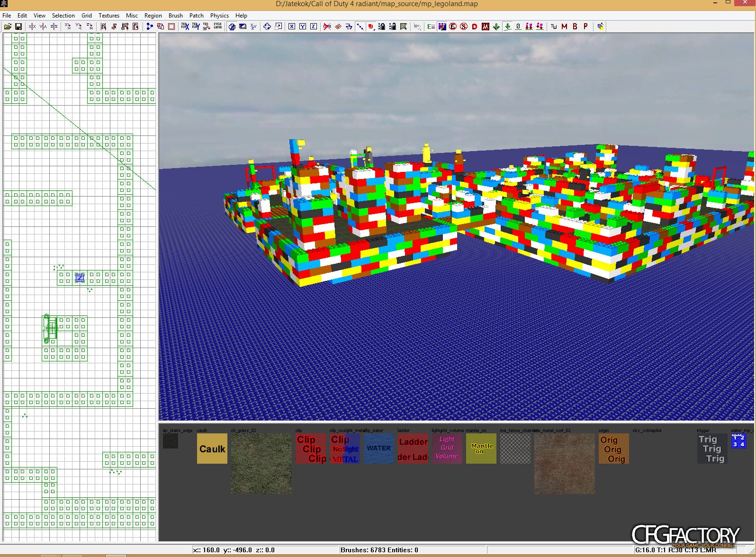Cycle the XY view orientation icon
The width and height of the screenshot is (756, 557).
(253, 27)
